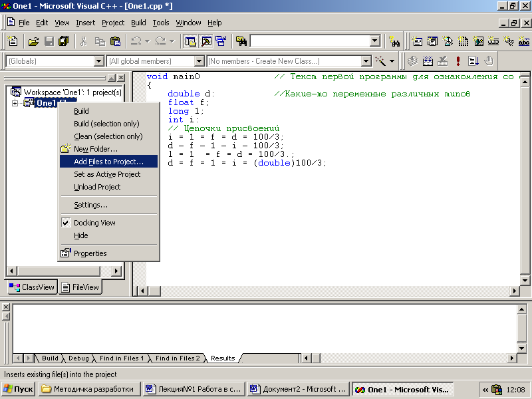Click the Execute Program exclamation icon
This screenshot has height=399, width=532.
(458, 61)
